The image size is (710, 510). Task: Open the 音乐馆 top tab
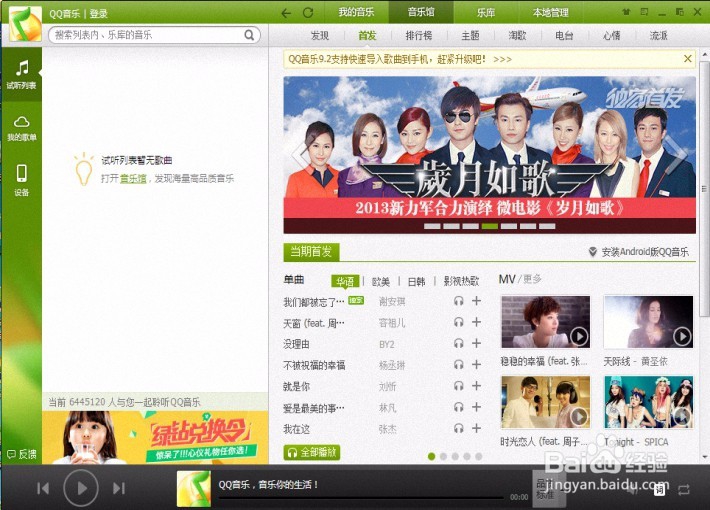point(421,12)
